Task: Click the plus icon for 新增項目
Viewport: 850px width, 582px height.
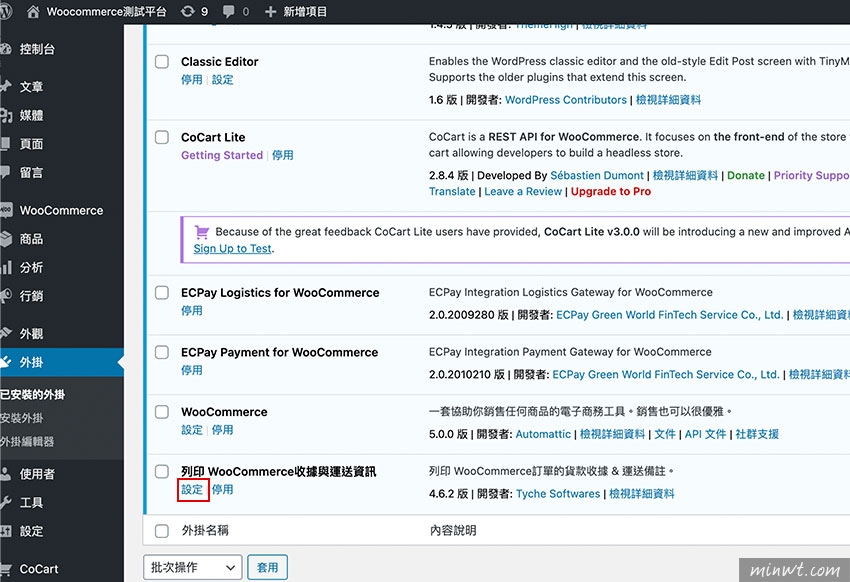Action: (x=271, y=11)
